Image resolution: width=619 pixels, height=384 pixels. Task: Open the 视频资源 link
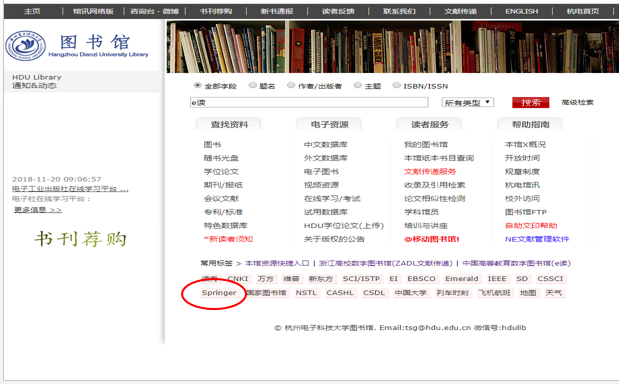point(321,185)
